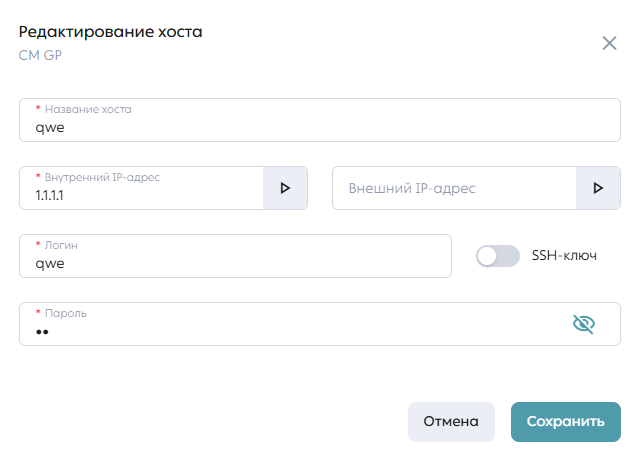Click the SSH-ключ label text

tap(564, 256)
